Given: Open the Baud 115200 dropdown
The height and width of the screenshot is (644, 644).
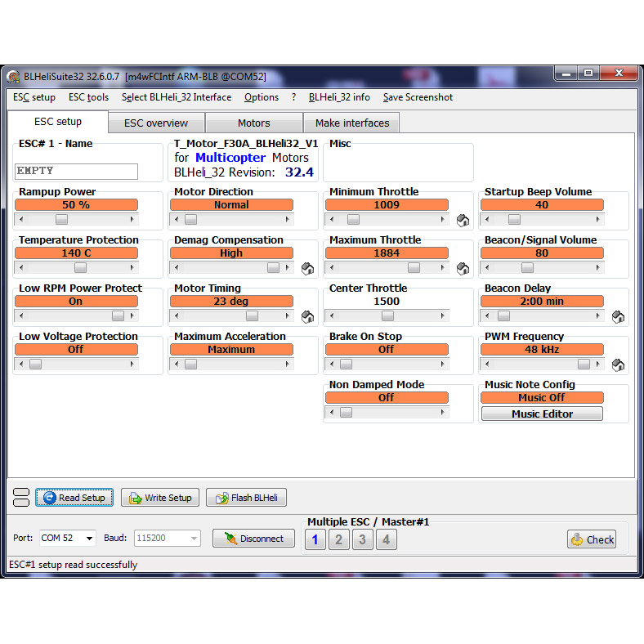Looking at the screenshot, I should tap(194, 538).
